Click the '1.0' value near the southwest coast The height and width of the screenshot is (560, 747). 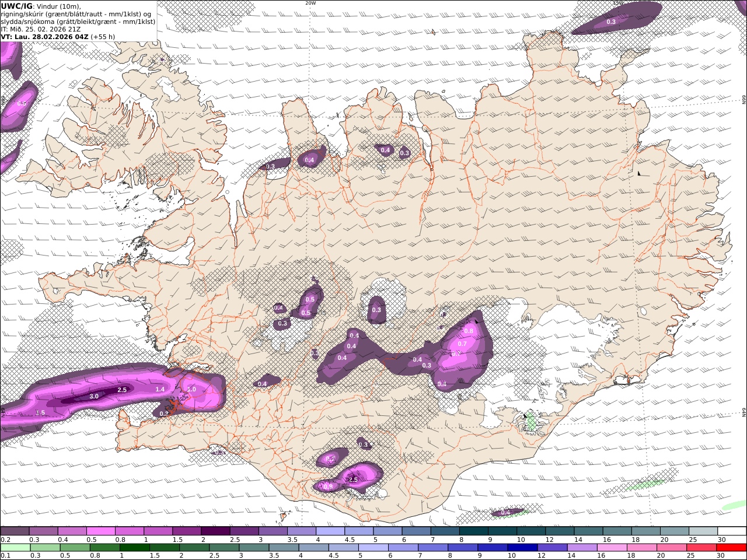191,389
